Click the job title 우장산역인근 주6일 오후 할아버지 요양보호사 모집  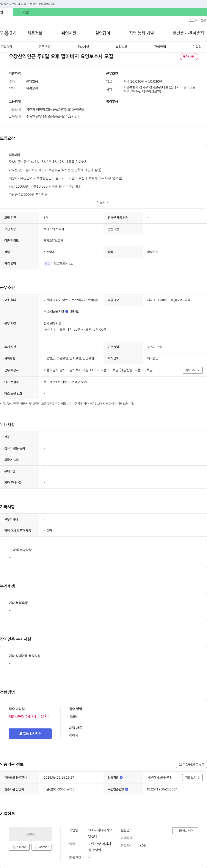[x=61, y=56]
